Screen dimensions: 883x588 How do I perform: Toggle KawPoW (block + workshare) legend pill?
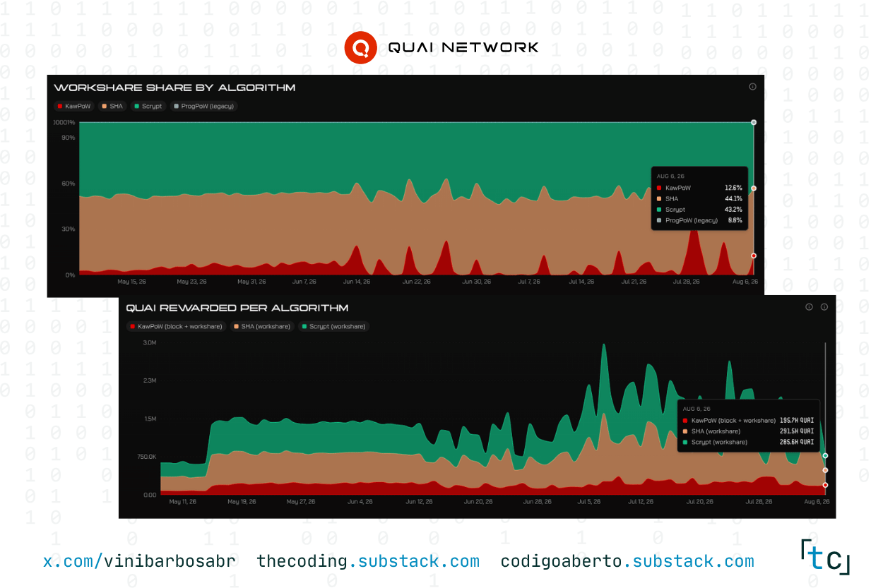[x=176, y=326]
